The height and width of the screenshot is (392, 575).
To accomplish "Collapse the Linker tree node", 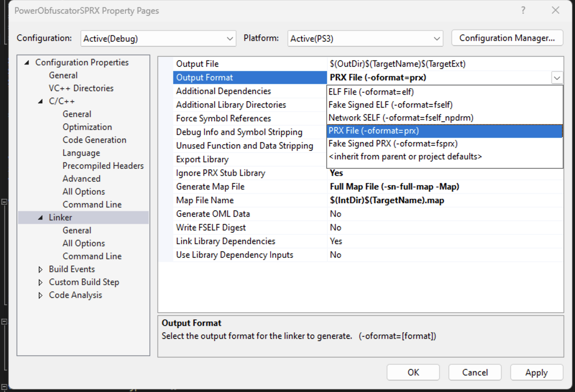I will click(x=41, y=218).
